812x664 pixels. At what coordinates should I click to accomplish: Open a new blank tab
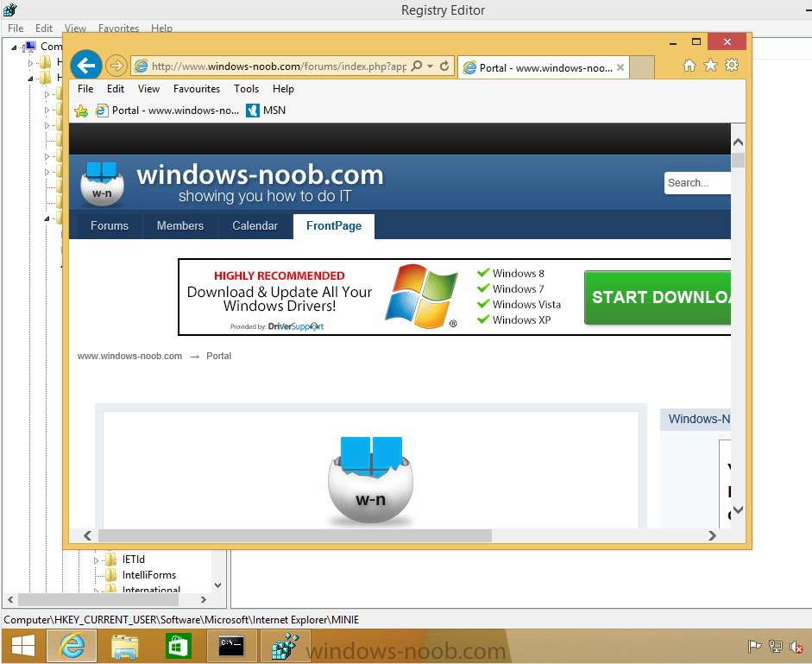click(x=642, y=67)
